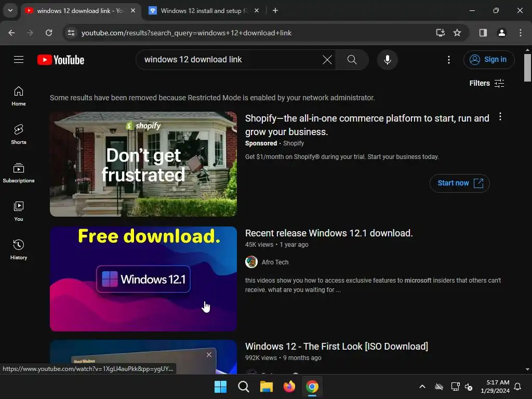Click the install app icon in address bar

point(441,33)
